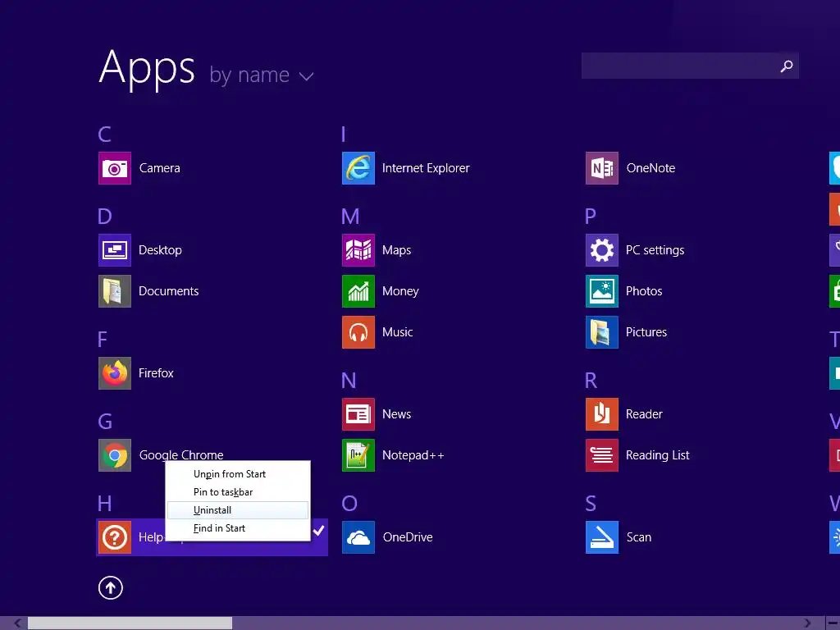Click the scrollbar right arrow

807,623
